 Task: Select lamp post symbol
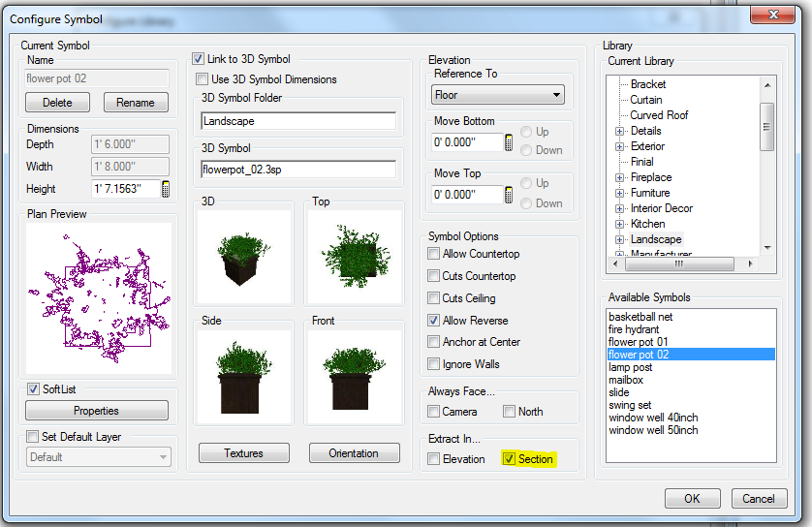tap(630, 367)
